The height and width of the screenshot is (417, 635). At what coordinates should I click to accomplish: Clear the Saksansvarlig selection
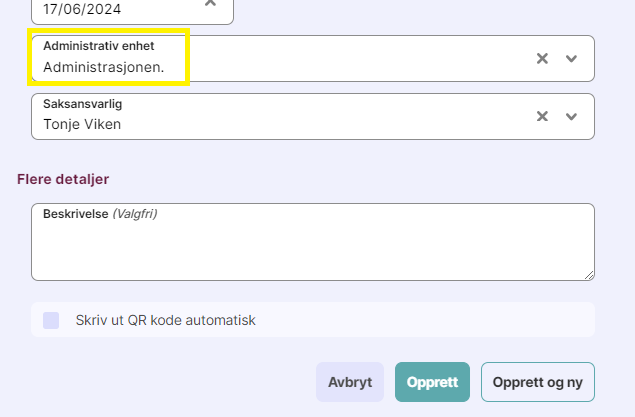click(x=542, y=116)
